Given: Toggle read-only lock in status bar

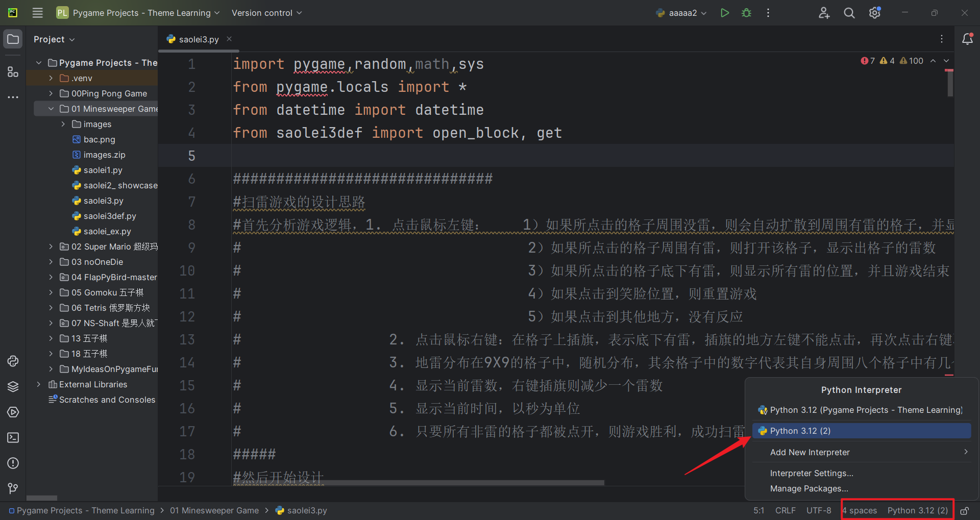Looking at the screenshot, I should [x=965, y=510].
